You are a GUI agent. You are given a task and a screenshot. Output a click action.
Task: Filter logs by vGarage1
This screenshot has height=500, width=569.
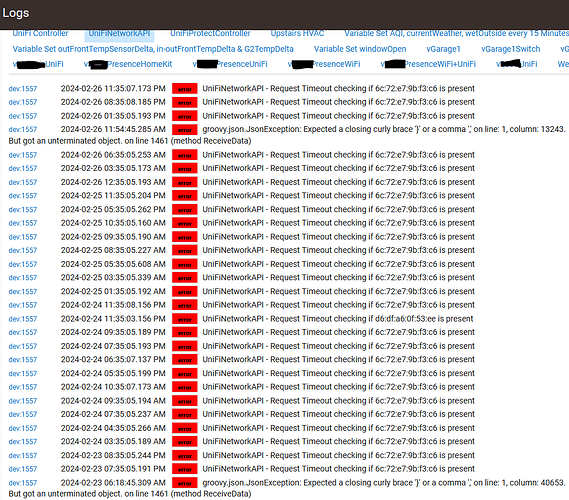pyautogui.click(x=443, y=49)
